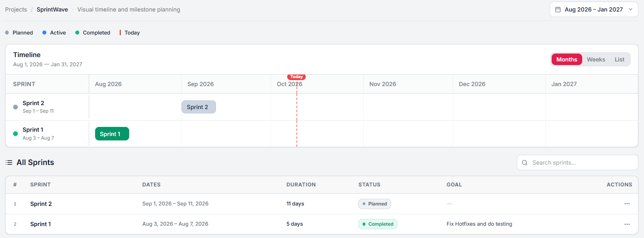Expand date range using the chevron arrow
The width and height of the screenshot is (644, 238).
tap(631, 10)
